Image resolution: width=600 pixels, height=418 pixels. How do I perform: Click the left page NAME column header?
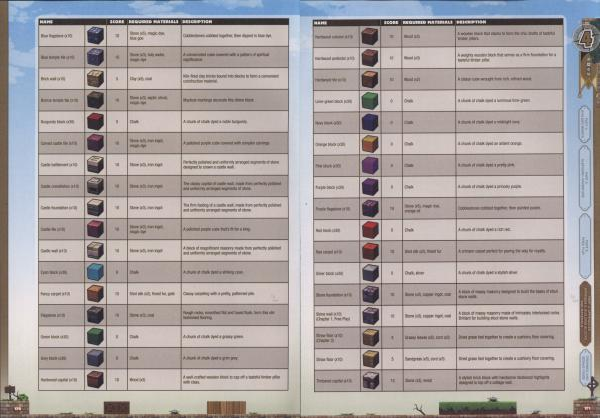[x=46, y=22]
